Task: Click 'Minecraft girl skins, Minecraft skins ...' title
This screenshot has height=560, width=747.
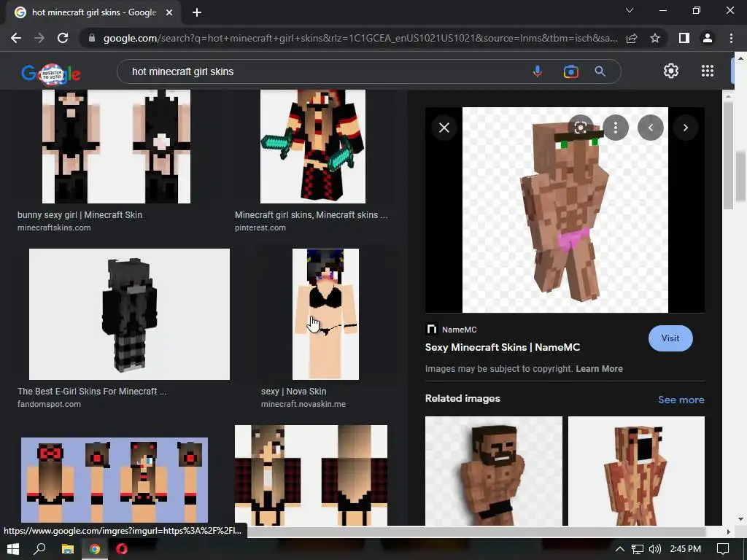Action: (x=311, y=215)
